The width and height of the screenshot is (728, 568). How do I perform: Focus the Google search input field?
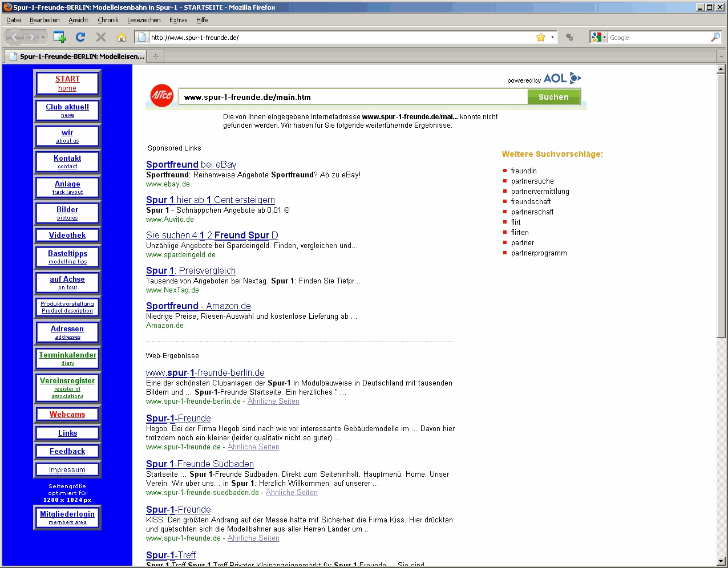click(x=659, y=38)
